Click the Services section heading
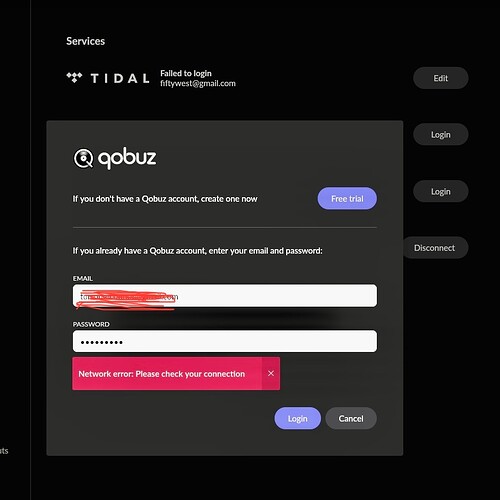The width and height of the screenshot is (500, 500). click(x=85, y=41)
